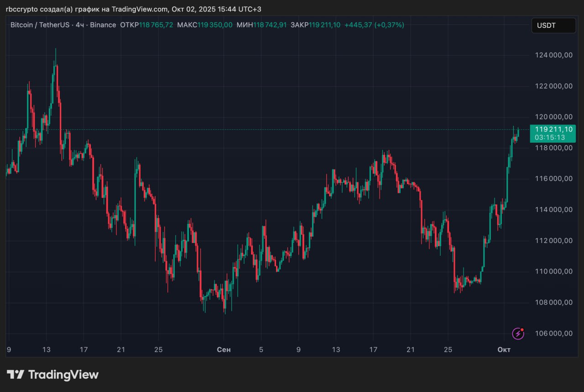This screenshot has height=392, width=584.
Task: Click the 124 000,00 price axis label
Action: 553,55
